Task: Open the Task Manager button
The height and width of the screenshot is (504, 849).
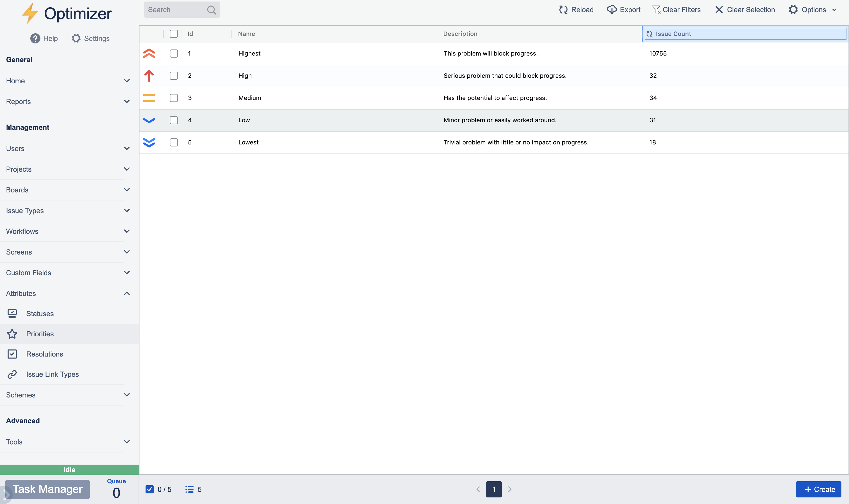Action: click(48, 489)
